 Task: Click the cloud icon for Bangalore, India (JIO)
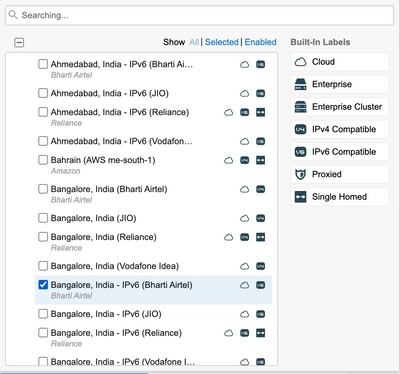point(245,218)
